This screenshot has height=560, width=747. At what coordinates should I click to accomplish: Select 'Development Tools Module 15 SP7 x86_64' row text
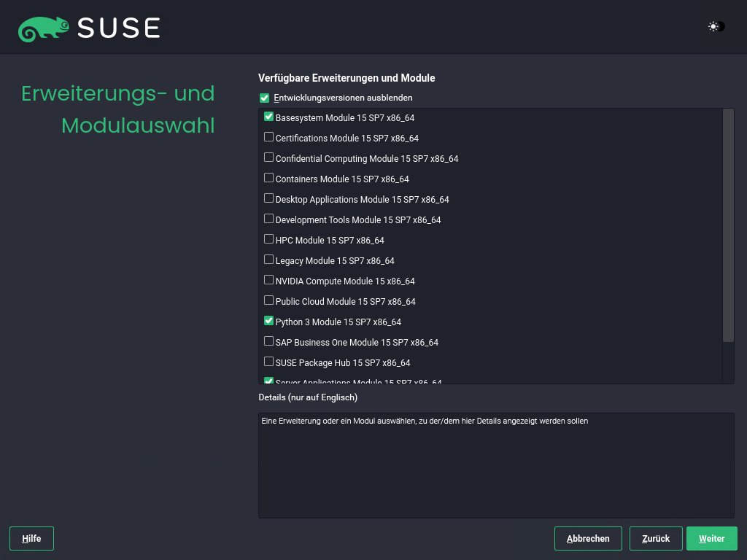[358, 220]
